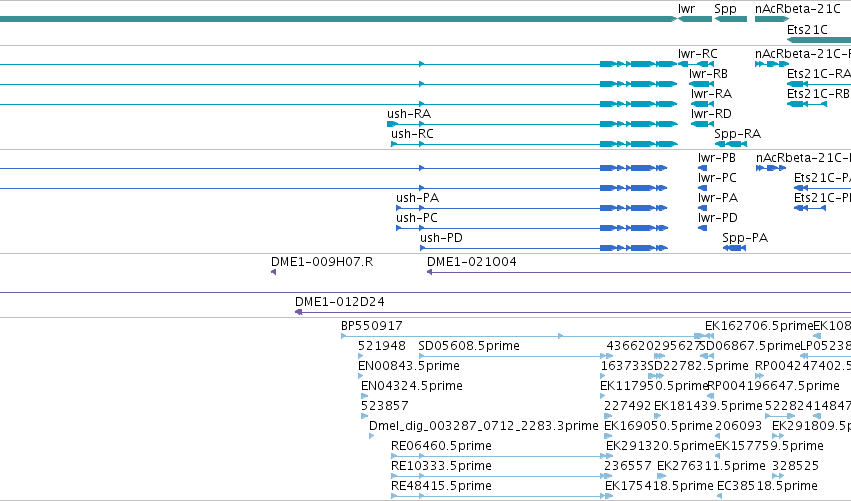Open the EN00843.5prime EST label
The image size is (851, 501).
pyautogui.click(x=409, y=366)
